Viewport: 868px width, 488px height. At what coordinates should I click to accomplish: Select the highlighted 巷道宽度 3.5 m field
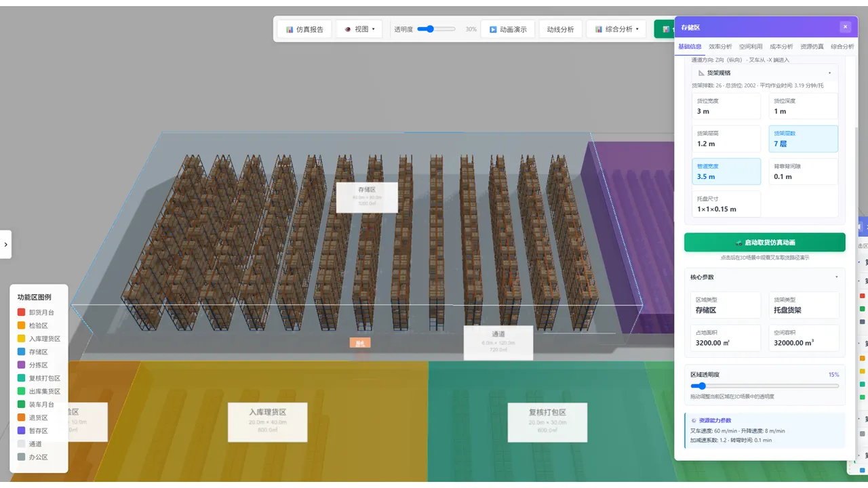click(x=726, y=171)
